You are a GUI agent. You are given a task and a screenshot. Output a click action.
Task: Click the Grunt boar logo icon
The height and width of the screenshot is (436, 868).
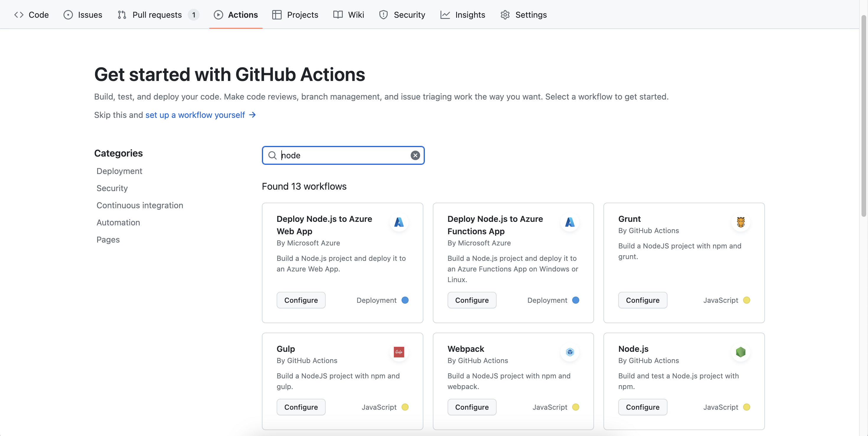click(740, 222)
